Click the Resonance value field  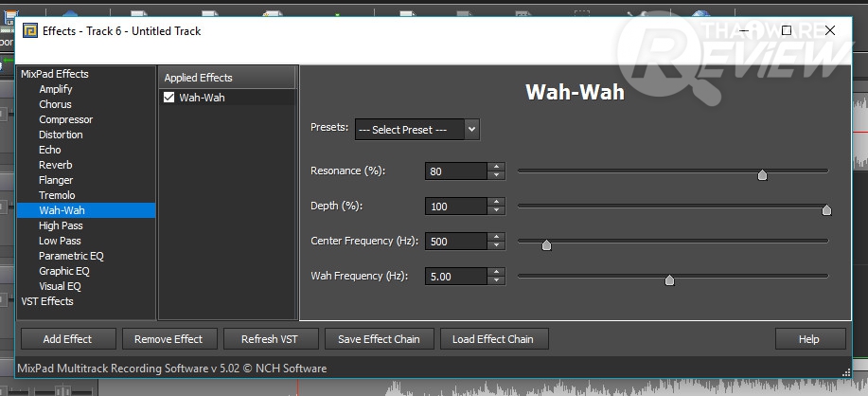click(x=456, y=171)
